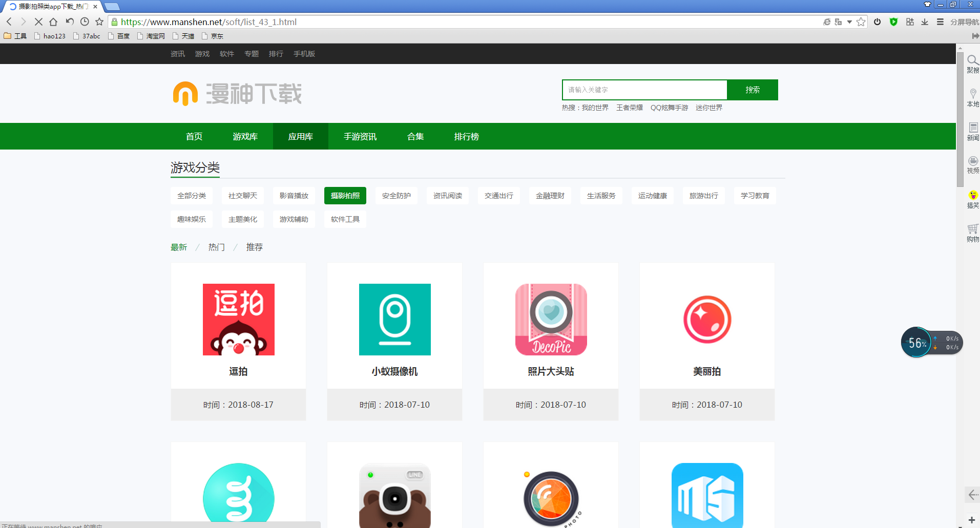
Task: Click the green 搜索 button
Action: coord(753,90)
